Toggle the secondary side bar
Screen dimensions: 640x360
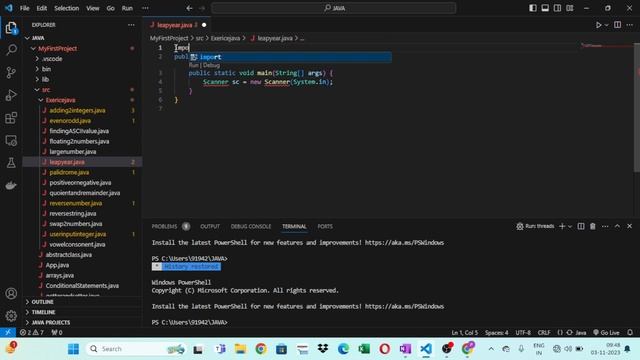tap(557, 8)
